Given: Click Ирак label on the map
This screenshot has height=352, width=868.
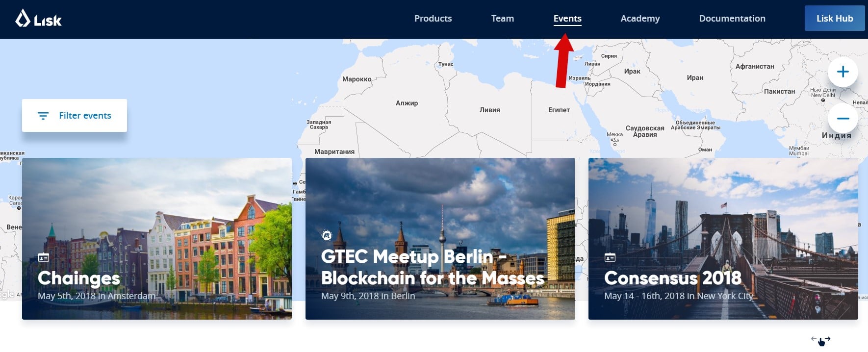Looking at the screenshot, I should tap(632, 71).
